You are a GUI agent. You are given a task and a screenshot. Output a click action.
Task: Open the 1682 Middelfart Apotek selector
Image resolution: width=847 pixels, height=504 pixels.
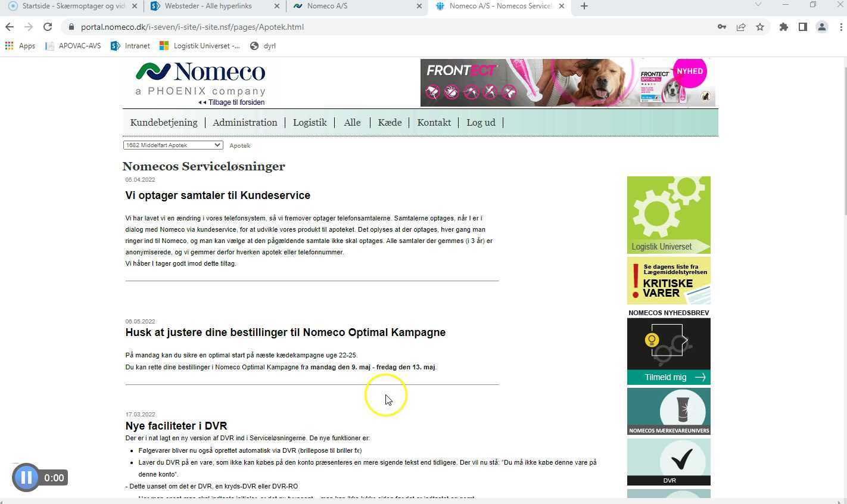tap(172, 145)
